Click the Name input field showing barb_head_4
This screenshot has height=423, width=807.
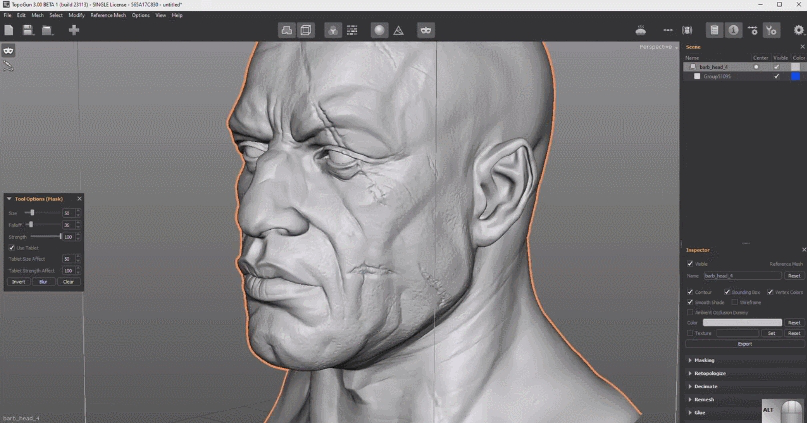(742, 276)
